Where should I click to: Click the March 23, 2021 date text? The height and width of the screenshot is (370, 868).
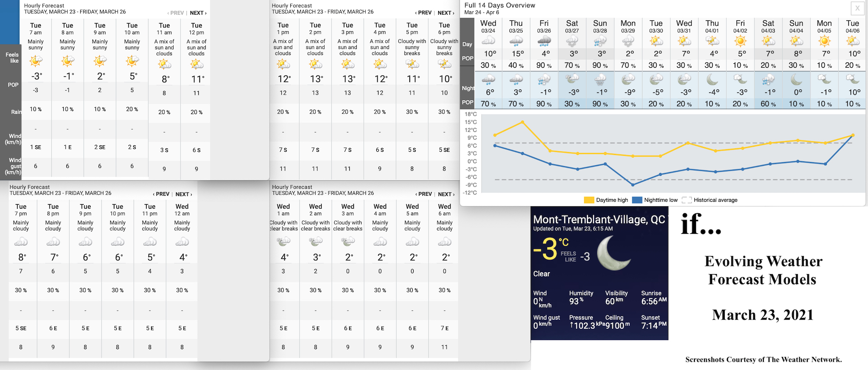click(x=763, y=315)
